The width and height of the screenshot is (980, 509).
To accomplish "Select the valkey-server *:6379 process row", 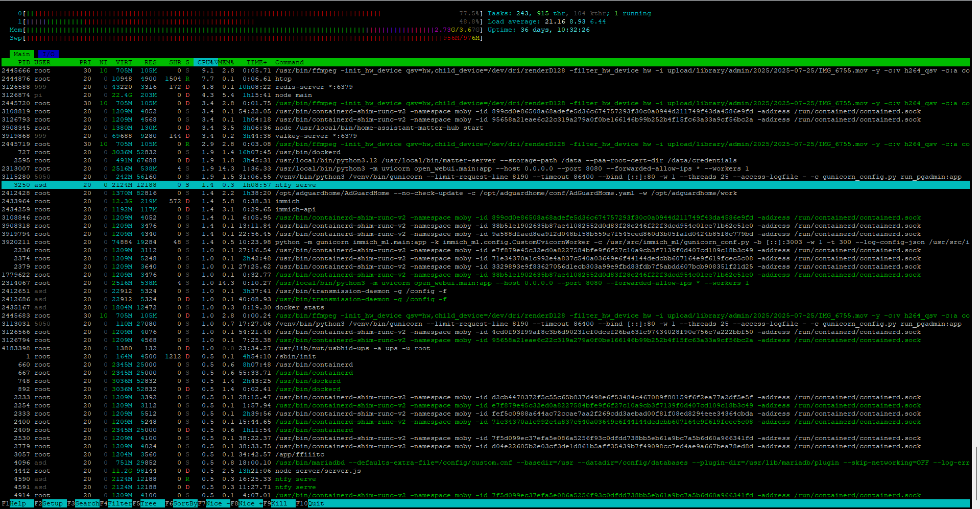I will (x=486, y=136).
